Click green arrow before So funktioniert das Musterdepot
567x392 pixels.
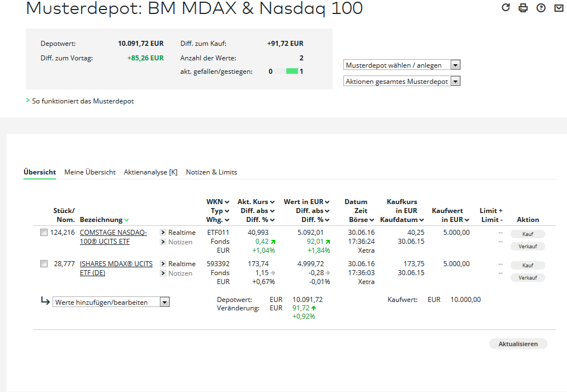[x=28, y=100]
